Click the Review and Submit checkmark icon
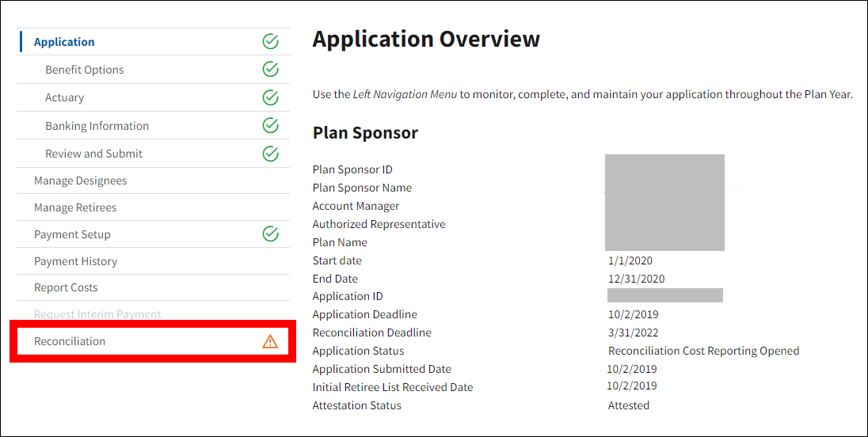868x437 pixels. click(270, 154)
